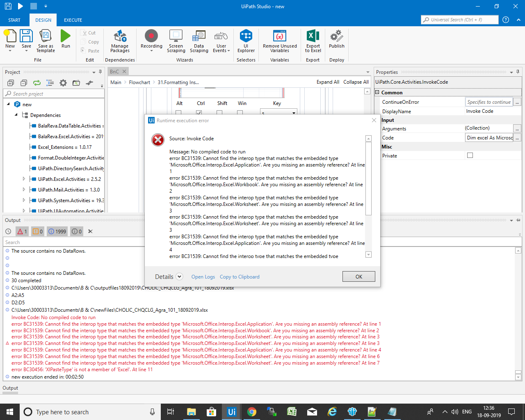Click the error icon in the error dialog
Image resolution: width=525 pixels, height=420 pixels.
point(158,140)
